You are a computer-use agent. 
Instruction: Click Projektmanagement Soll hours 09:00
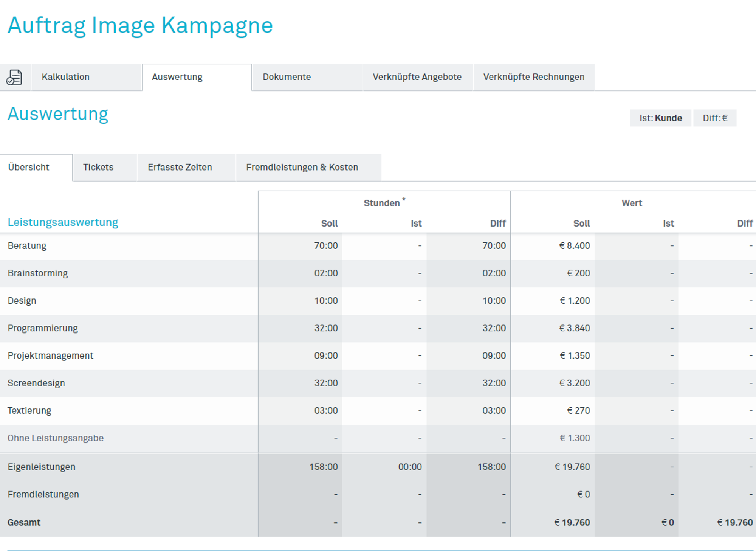(326, 355)
